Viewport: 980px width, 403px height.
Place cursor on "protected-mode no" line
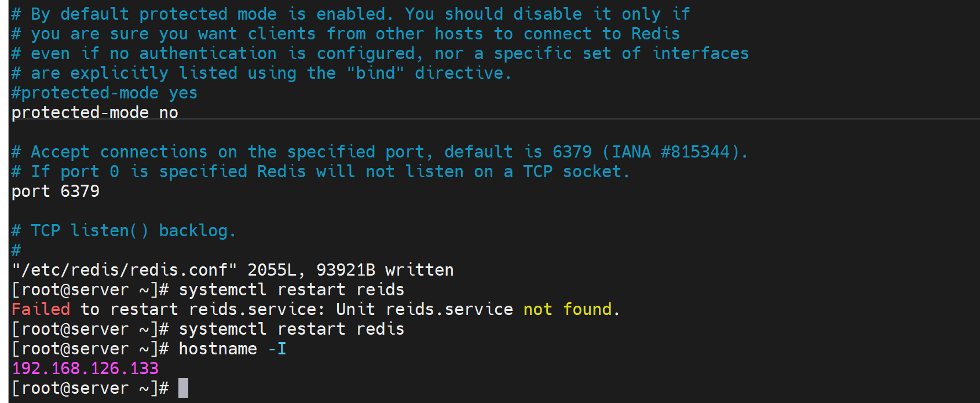tap(94, 112)
